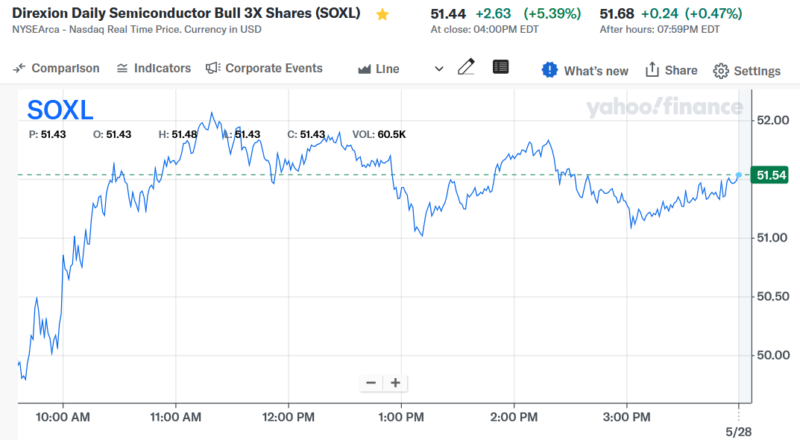Viewport: 800px width, 440px height.
Task: Click the line chart type icon
Action: pyautogui.click(x=365, y=69)
